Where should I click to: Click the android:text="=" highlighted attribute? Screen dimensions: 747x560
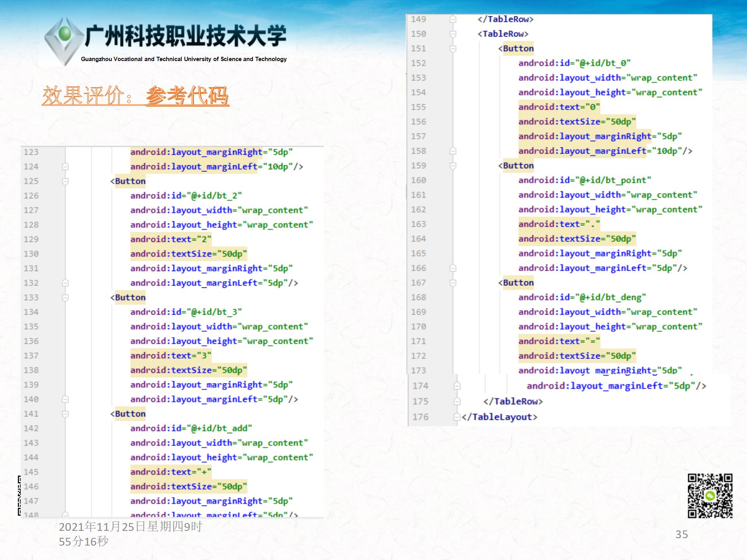(559, 341)
